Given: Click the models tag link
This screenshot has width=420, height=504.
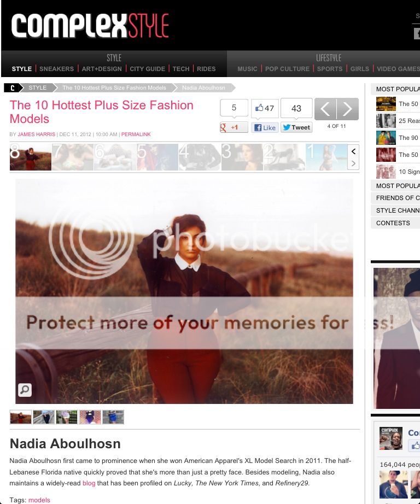Looking at the screenshot, I should point(39,500).
